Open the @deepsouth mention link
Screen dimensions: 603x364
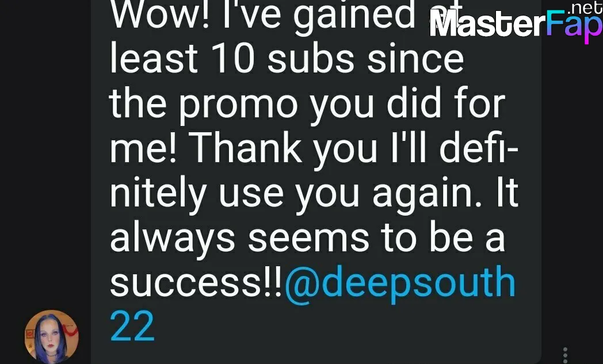399,283
